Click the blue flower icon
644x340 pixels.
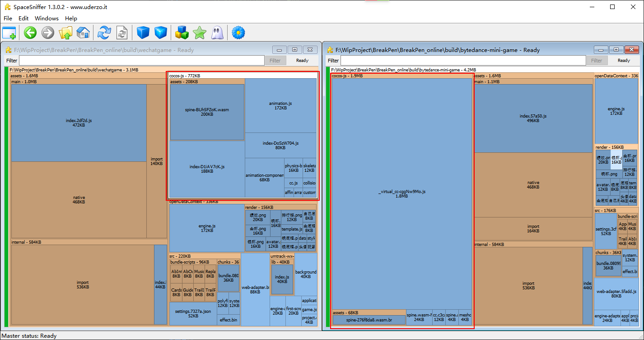pos(238,33)
